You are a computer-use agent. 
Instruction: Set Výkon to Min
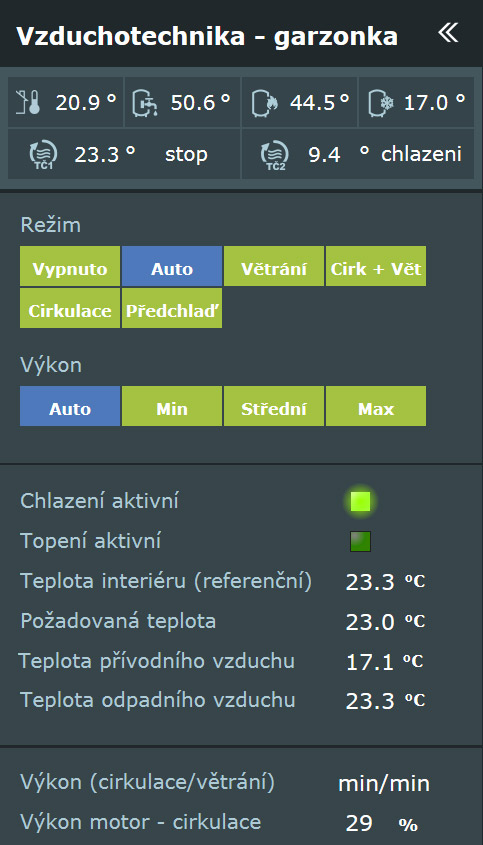[172, 406]
